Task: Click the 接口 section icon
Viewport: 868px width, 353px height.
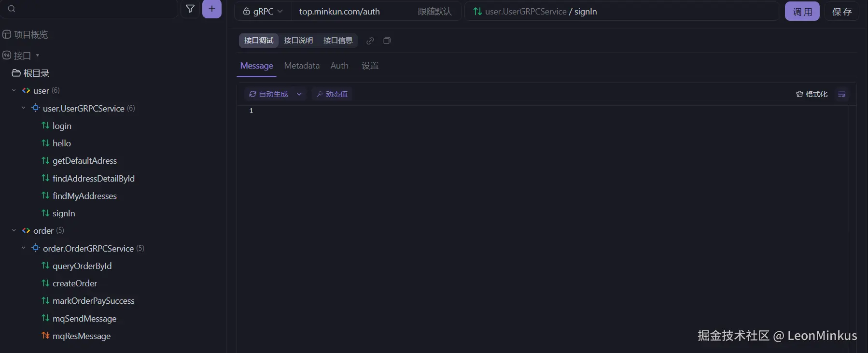Action: pyautogui.click(x=7, y=55)
